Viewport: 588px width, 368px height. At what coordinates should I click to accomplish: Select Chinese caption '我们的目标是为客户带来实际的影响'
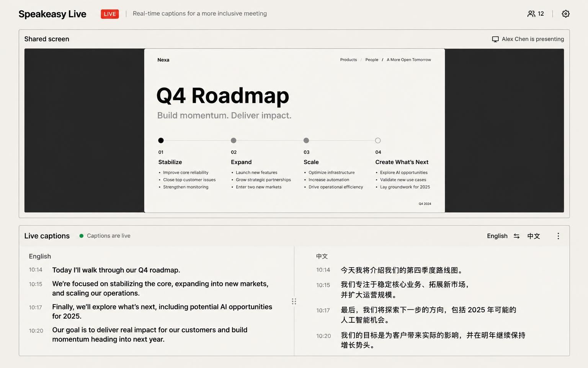(433, 340)
